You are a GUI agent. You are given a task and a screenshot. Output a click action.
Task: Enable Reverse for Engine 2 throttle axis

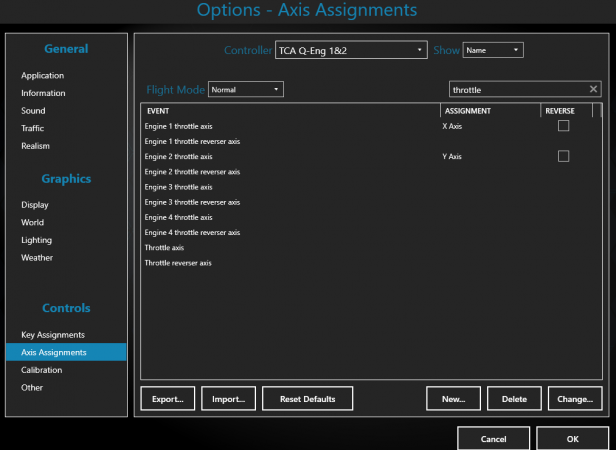563,156
